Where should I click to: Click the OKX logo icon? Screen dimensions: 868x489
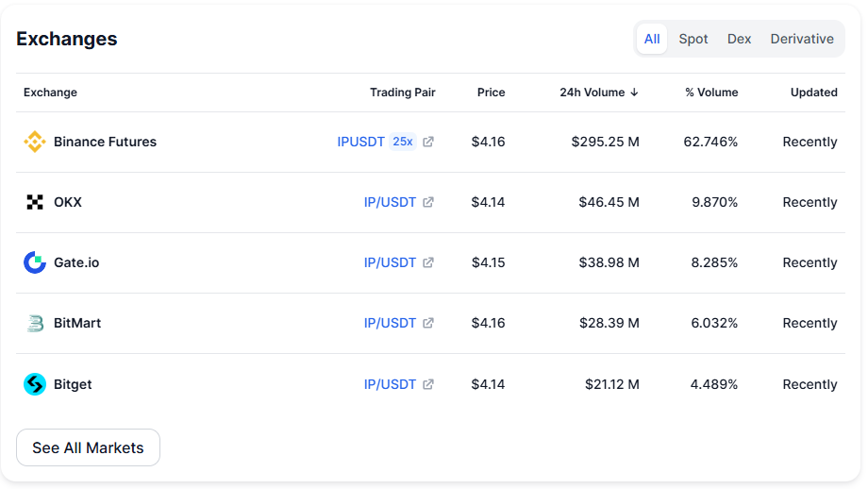(34, 202)
